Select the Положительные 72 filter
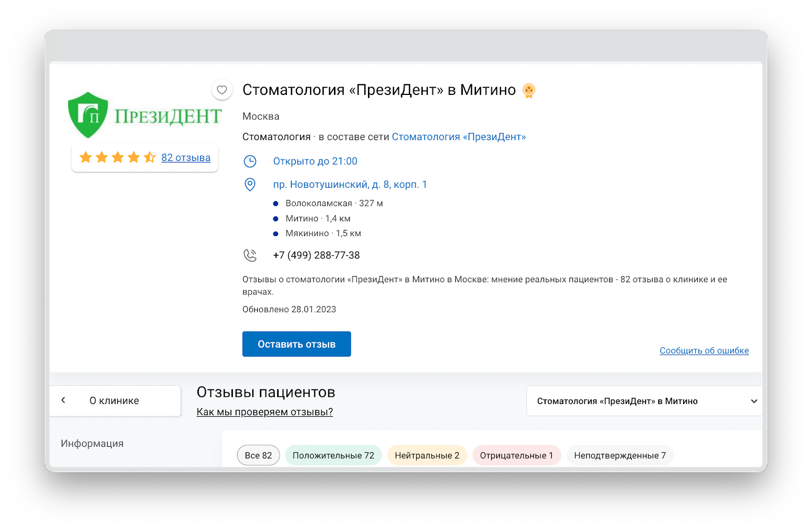Image resolution: width=812 pixels, height=531 pixels. [333, 455]
